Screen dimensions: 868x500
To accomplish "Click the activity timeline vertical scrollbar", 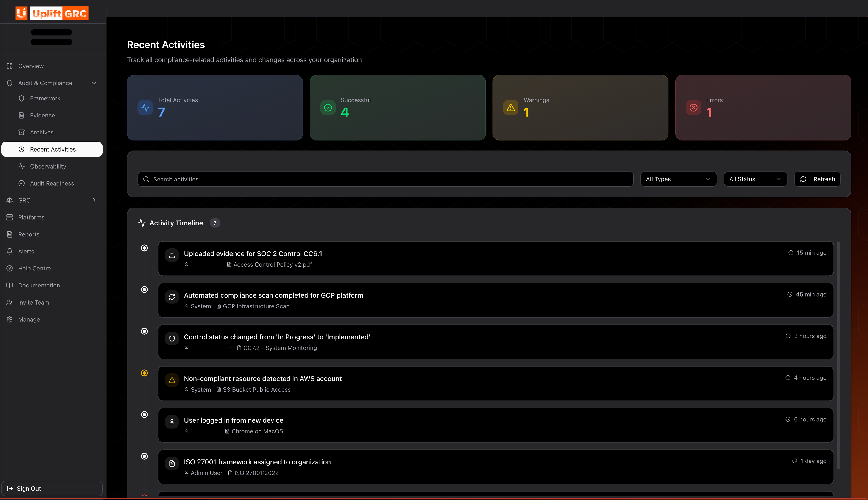I will [838, 355].
